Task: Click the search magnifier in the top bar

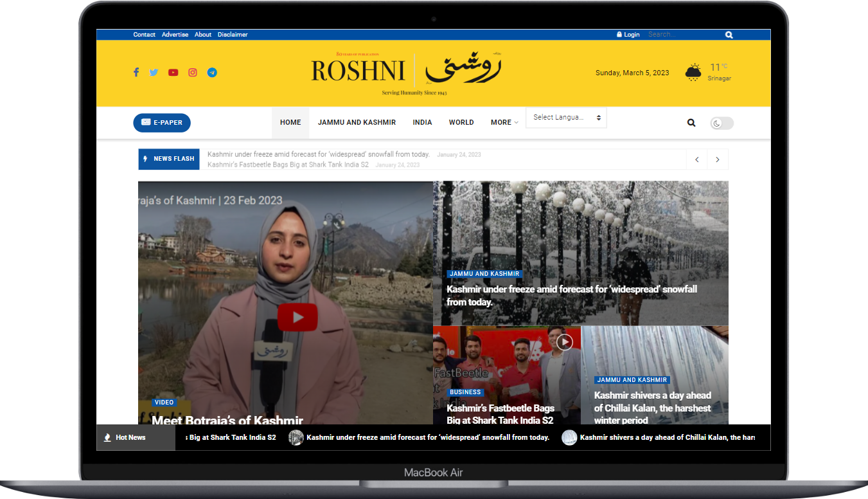Action: point(729,35)
